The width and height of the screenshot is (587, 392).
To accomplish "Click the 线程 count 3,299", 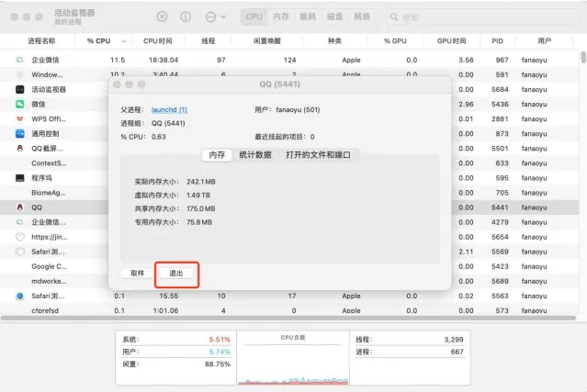I will (x=454, y=340).
